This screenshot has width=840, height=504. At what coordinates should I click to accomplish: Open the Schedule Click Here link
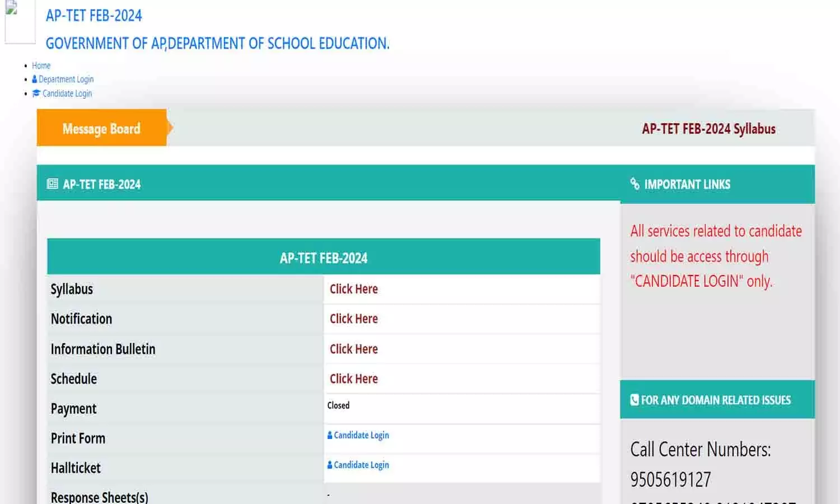coord(353,379)
